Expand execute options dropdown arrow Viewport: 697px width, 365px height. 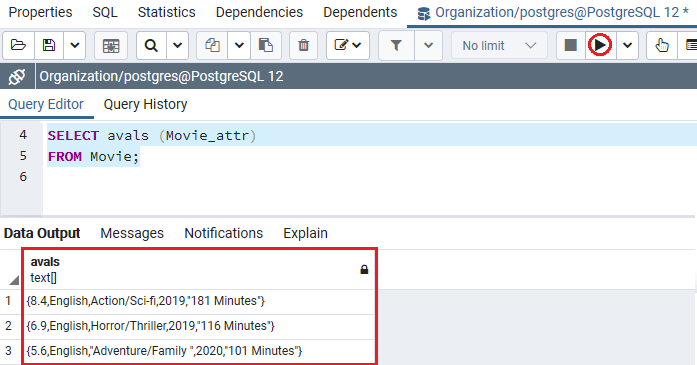[x=627, y=45]
